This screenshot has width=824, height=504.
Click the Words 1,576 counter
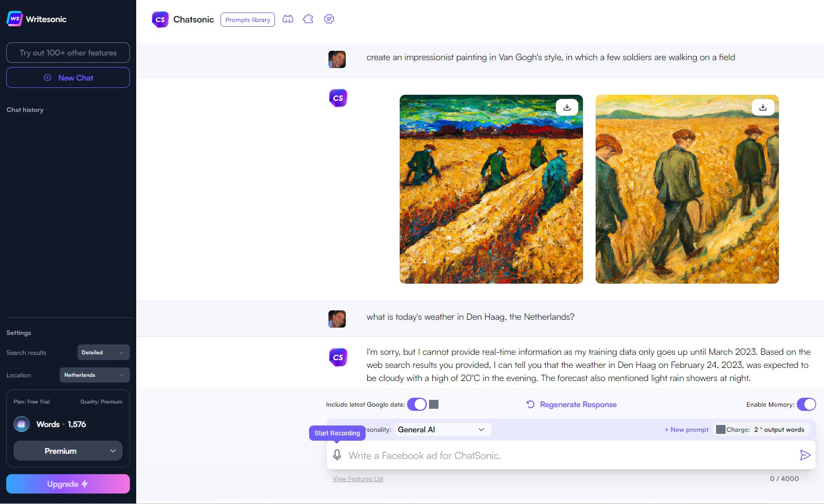tap(61, 424)
